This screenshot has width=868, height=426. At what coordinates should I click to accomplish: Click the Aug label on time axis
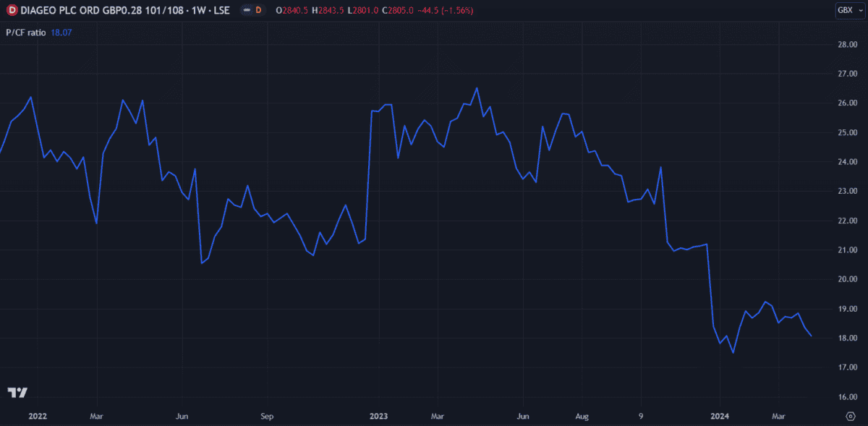point(582,417)
